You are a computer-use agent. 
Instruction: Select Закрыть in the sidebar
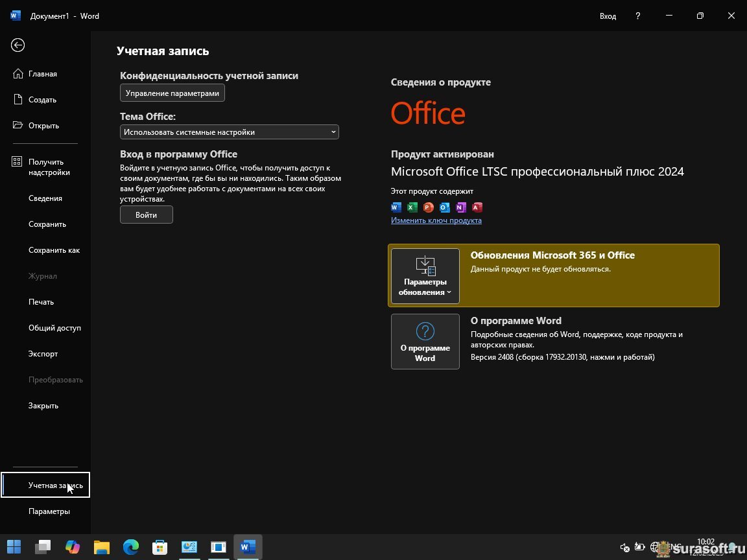(x=45, y=406)
